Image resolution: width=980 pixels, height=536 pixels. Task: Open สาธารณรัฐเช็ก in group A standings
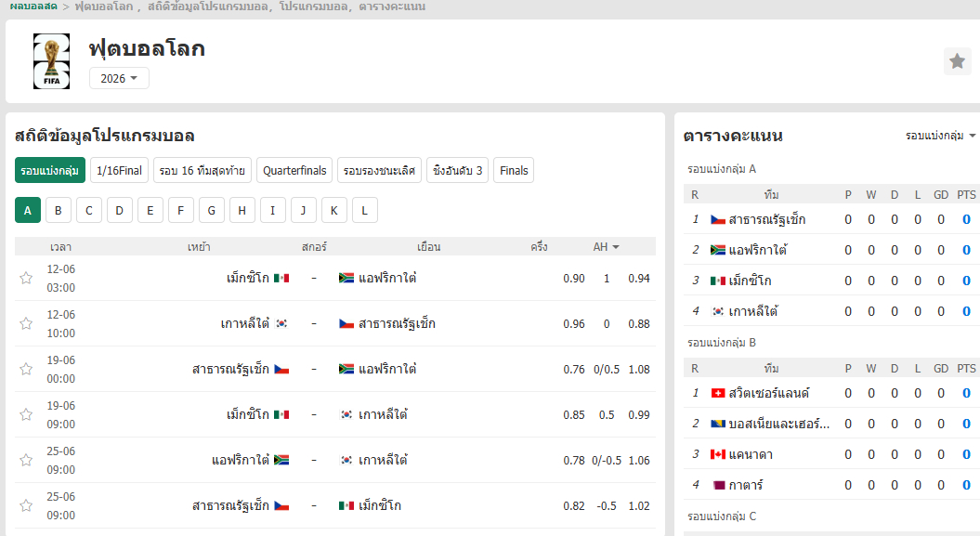[x=767, y=219]
